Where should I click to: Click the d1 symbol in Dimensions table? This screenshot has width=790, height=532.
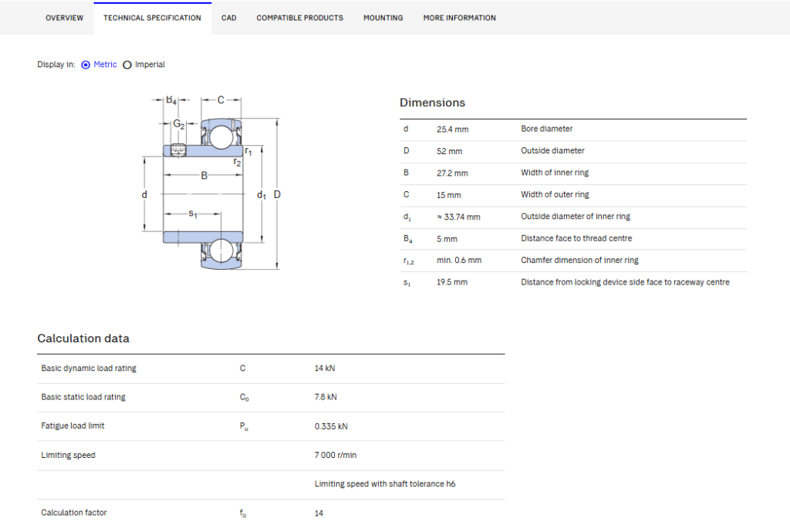click(x=407, y=217)
